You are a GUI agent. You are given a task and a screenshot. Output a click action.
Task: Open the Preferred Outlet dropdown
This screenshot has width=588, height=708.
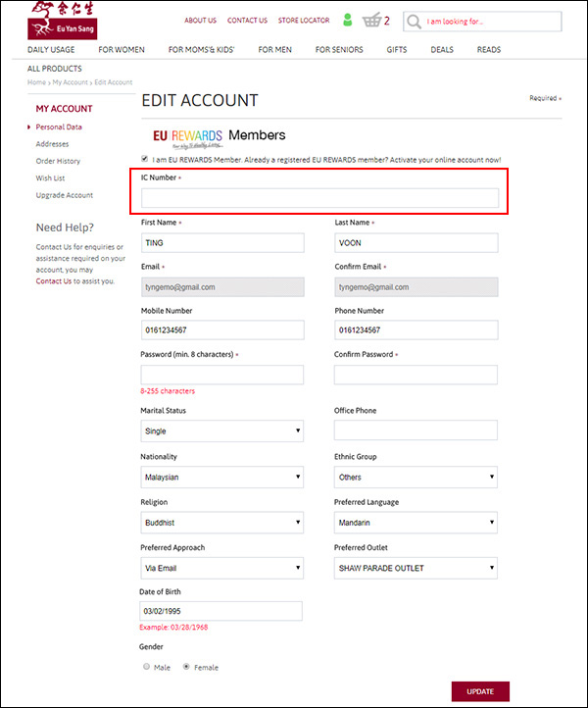pyautogui.click(x=416, y=568)
